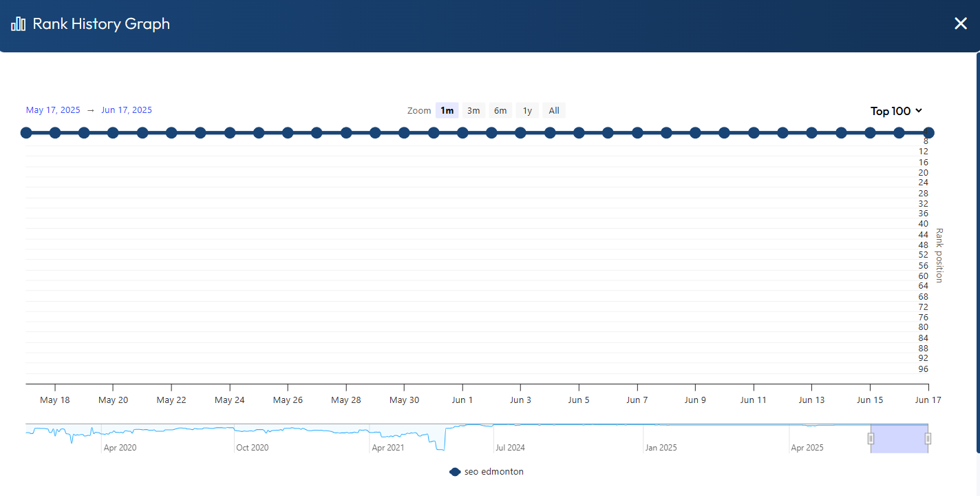980x496 pixels.
Task: Select the 1m zoom range
Action: (447, 110)
